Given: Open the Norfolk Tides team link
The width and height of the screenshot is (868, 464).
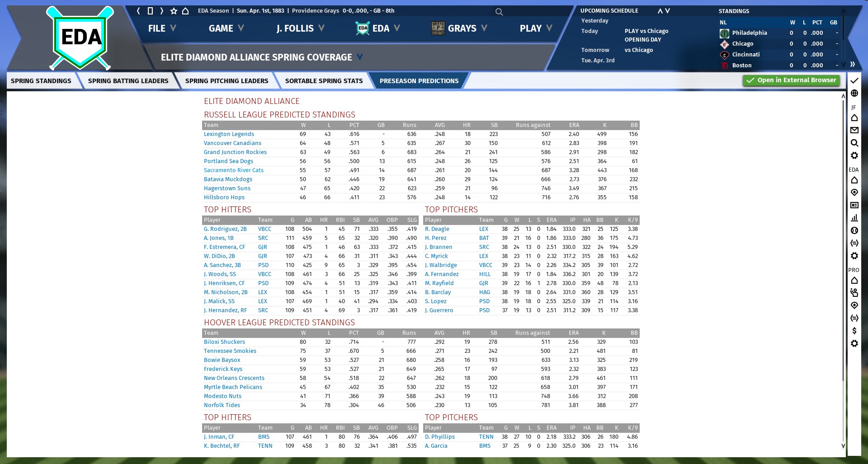Looking at the screenshot, I should (x=222, y=405).
